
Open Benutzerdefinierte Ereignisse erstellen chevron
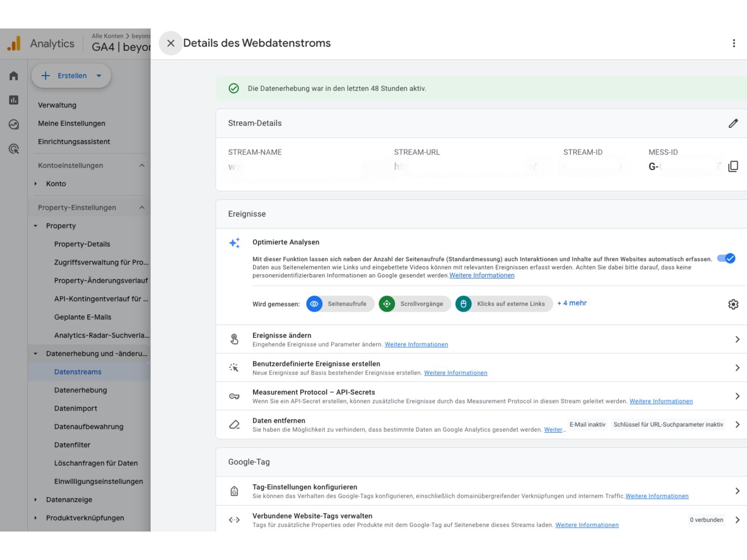coord(737,368)
